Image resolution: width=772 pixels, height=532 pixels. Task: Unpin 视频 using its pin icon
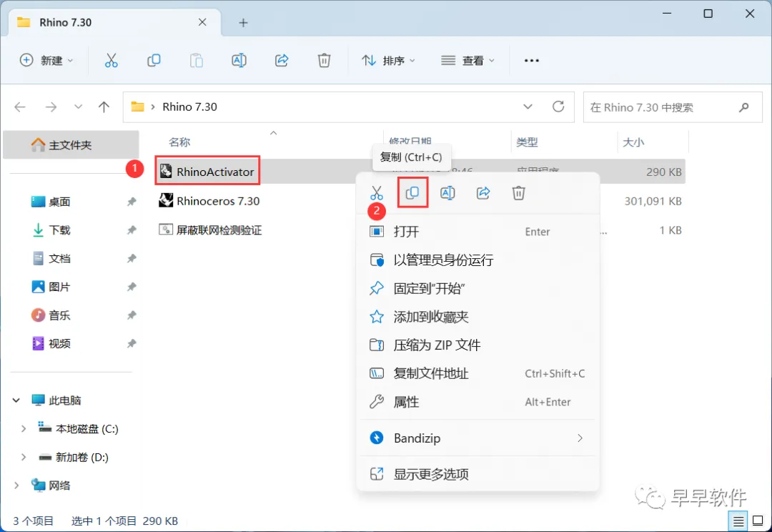132,344
